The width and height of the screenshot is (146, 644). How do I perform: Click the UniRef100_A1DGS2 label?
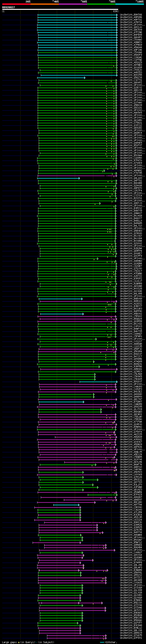click(131, 304)
